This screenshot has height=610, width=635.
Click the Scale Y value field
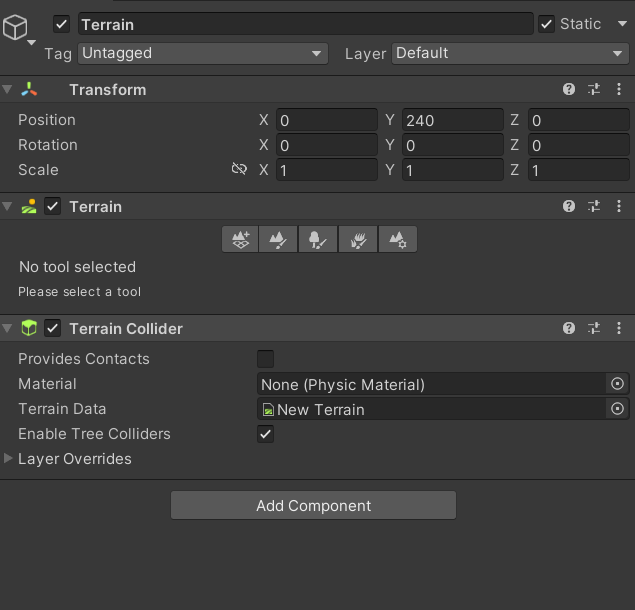click(453, 170)
